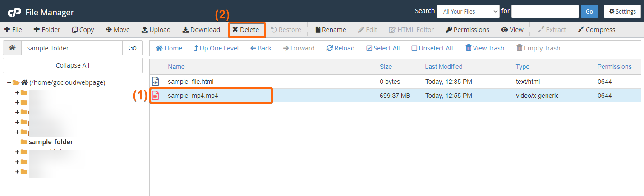The height and width of the screenshot is (196, 644).
Task: Click the text/html type cell
Action: [528, 82]
